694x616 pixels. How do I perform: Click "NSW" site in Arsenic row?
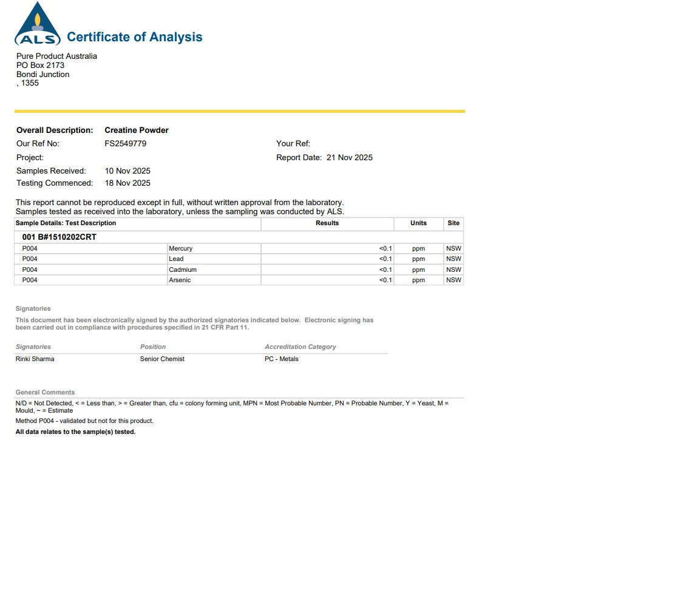(x=454, y=280)
